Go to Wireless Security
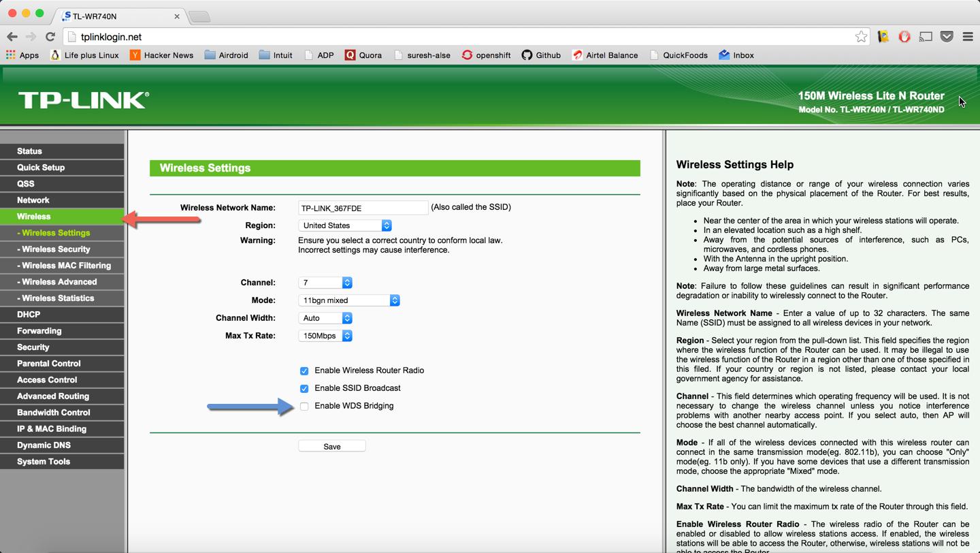980x553 pixels. (x=62, y=249)
